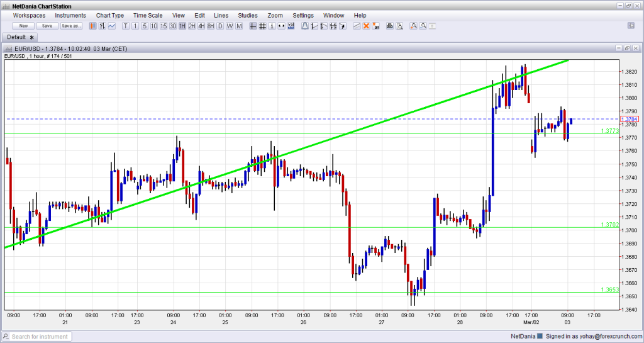Screen dimensions: 644x343
Task: Select the Default workspace tab
Action: pos(20,37)
